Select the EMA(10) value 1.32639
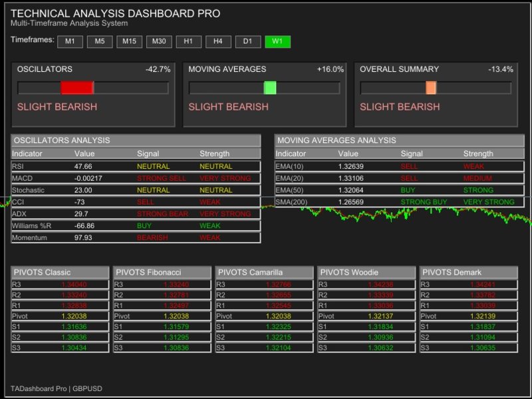 pyautogui.click(x=351, y=167)
